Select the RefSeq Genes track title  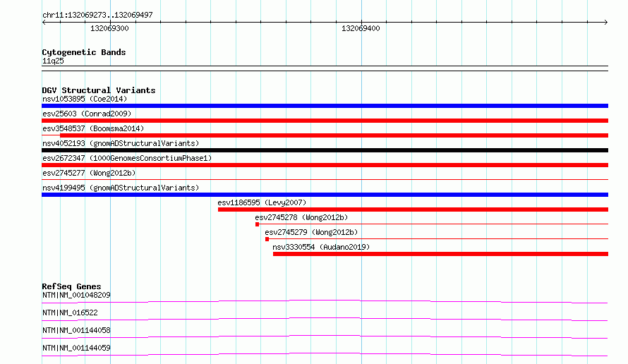pyautogui.click(x=71, y=286)
